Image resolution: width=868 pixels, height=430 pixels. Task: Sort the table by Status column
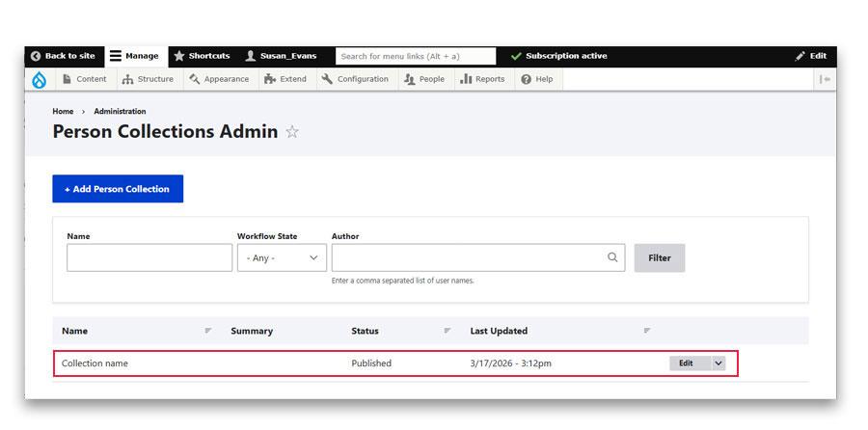(x=365, y=331)
